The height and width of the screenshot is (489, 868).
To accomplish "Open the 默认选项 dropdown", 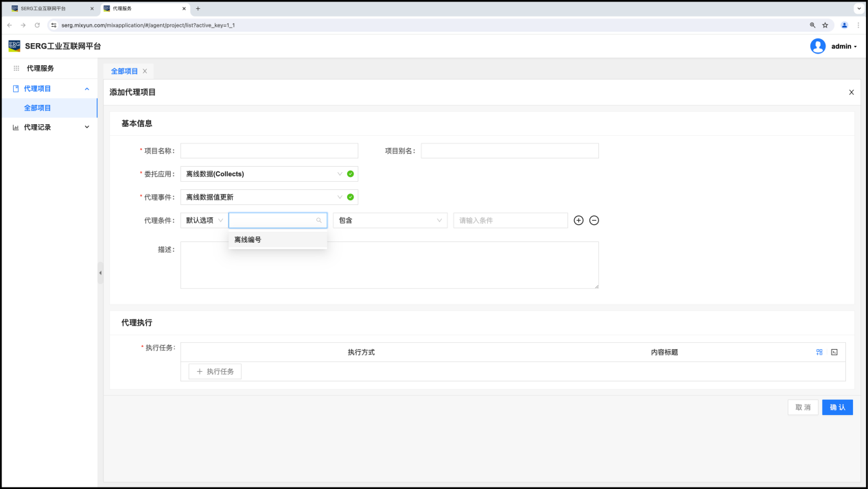I will click(203, 220).
